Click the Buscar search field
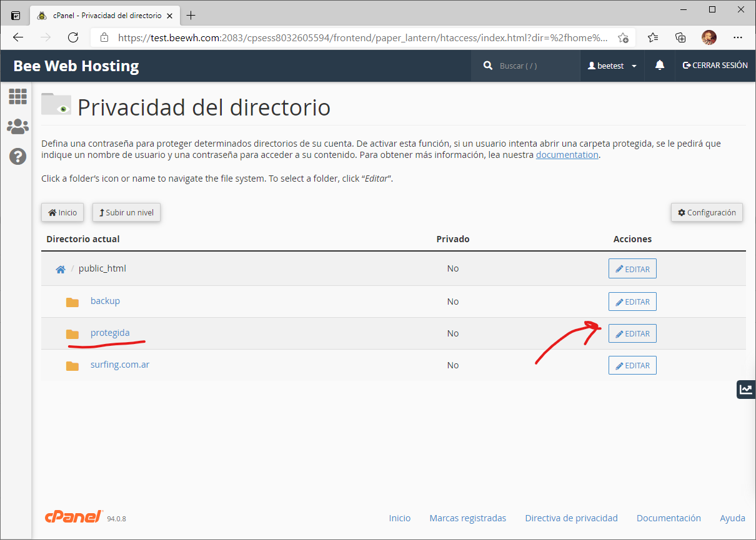Screen dimensions: 756x540 click(x=531, y=66)
